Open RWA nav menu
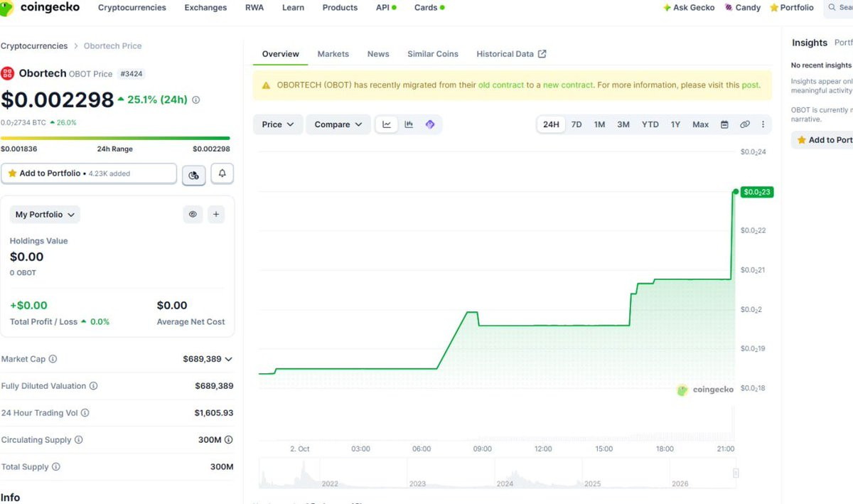This screenshot has width=853, height=504. click(254, 7)
